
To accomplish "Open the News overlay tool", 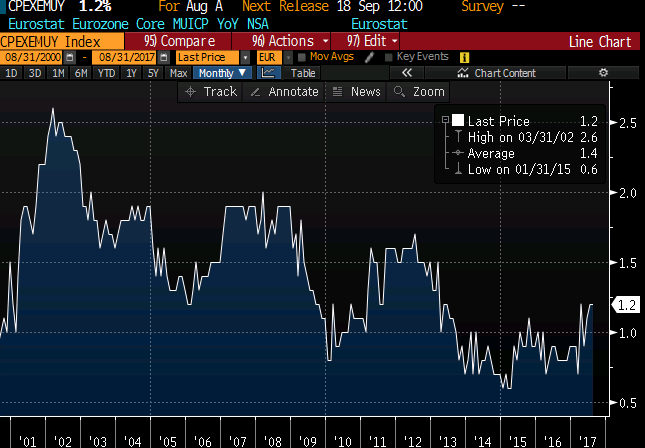I will point(356,91).
